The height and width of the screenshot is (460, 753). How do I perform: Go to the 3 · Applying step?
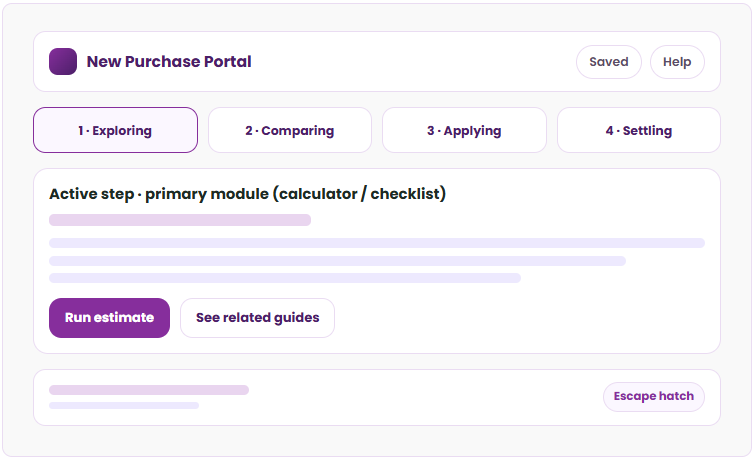coord(464,130)
